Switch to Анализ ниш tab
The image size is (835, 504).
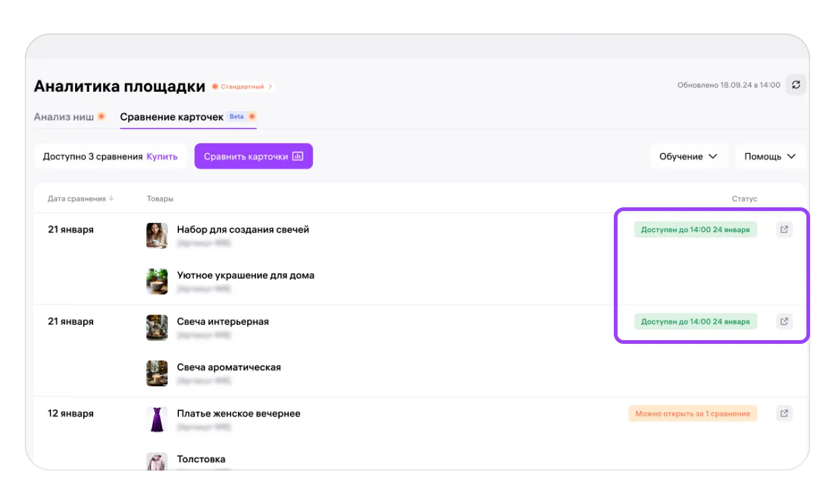tap(64, 117)
